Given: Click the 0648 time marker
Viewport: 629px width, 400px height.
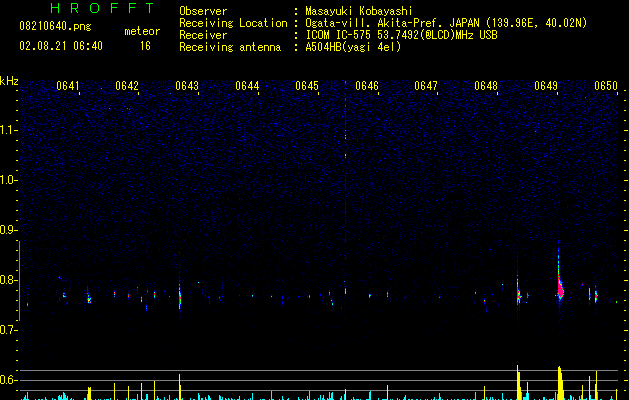Looking at the screenshot, I should 486,86.
